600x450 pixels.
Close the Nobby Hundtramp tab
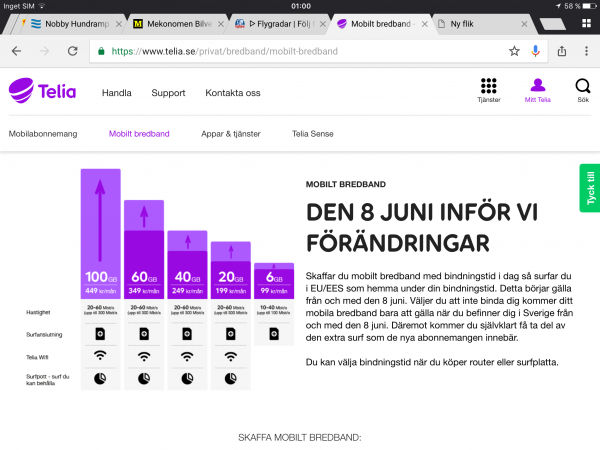pyautogui.click(x=120, y=22)
